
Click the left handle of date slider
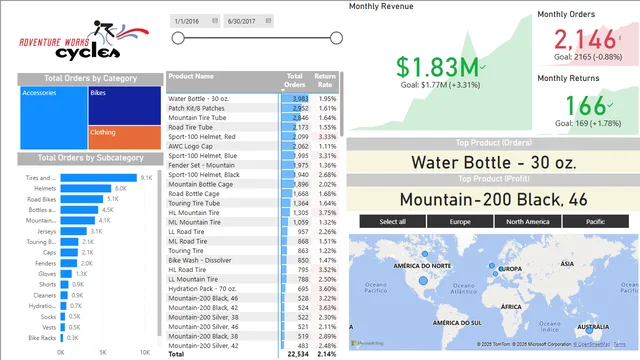point(178,38)
